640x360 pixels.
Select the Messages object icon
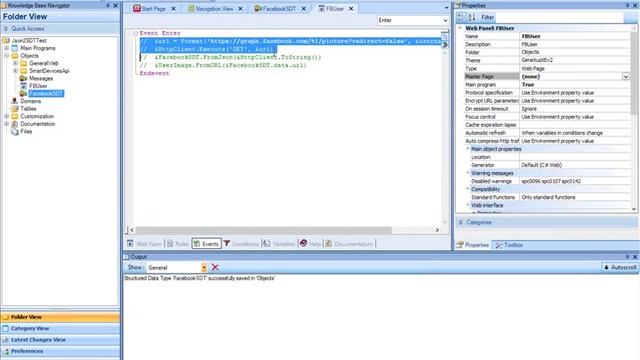tap(23, 78)
